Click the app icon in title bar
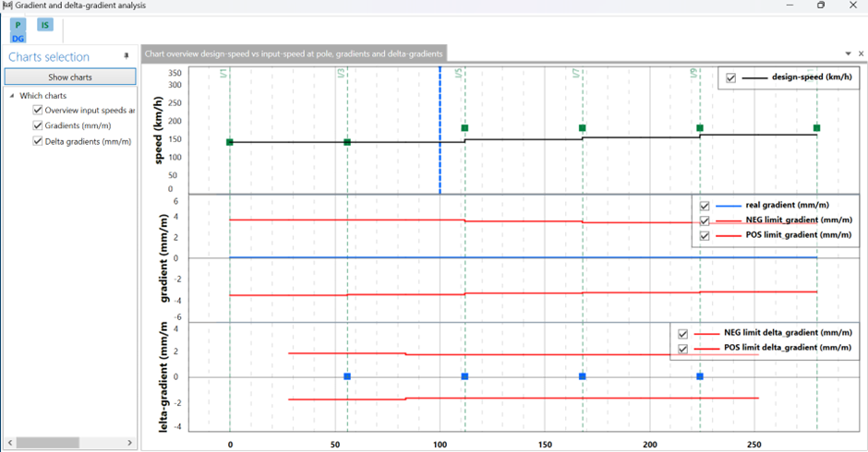 tap(7, 6)
